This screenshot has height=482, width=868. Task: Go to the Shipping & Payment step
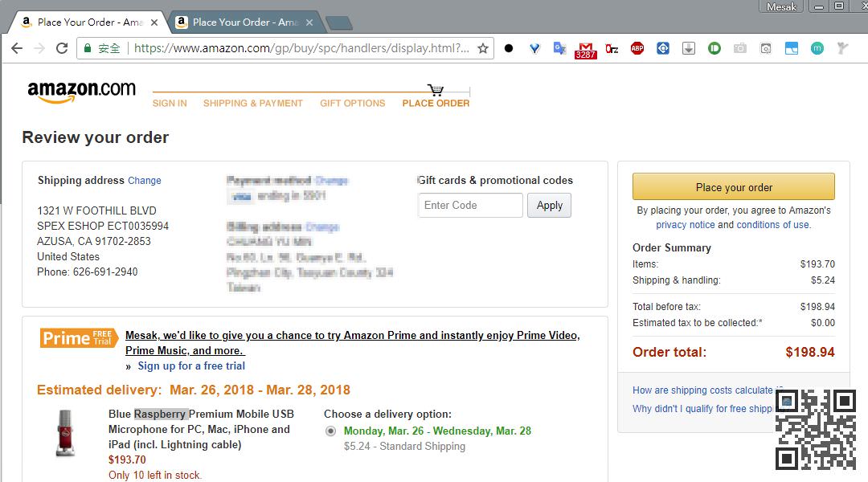(x=252, y=104)
